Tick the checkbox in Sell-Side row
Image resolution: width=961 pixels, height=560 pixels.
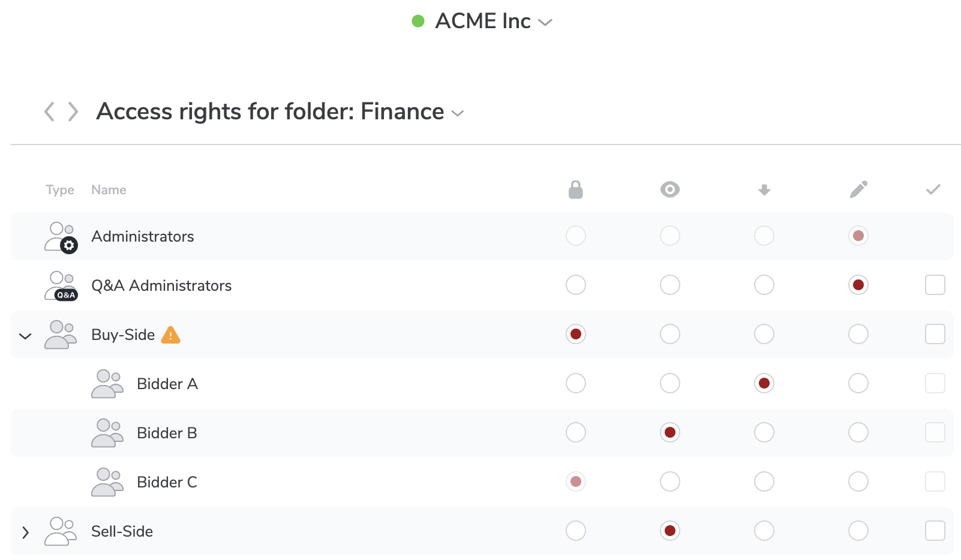pyautogui.click(x=935, y=531)
